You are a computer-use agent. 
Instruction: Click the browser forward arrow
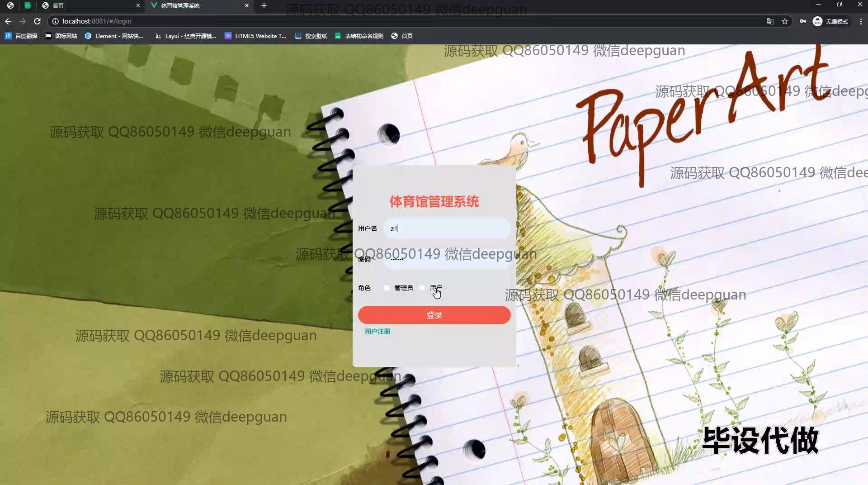pos(23,21)
